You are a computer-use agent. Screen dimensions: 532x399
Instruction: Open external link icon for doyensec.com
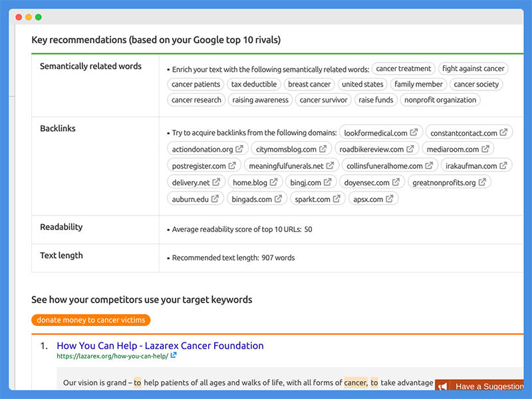[x=396, y=182]
